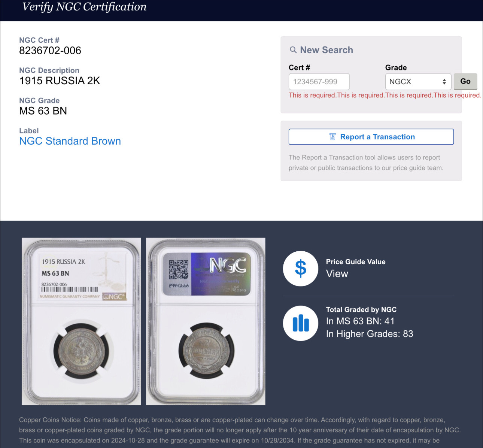This screenshot has height=448, width=483.
Task: Focus the Cert # input field
Action: pyautogui.click(x=319, y=82)
